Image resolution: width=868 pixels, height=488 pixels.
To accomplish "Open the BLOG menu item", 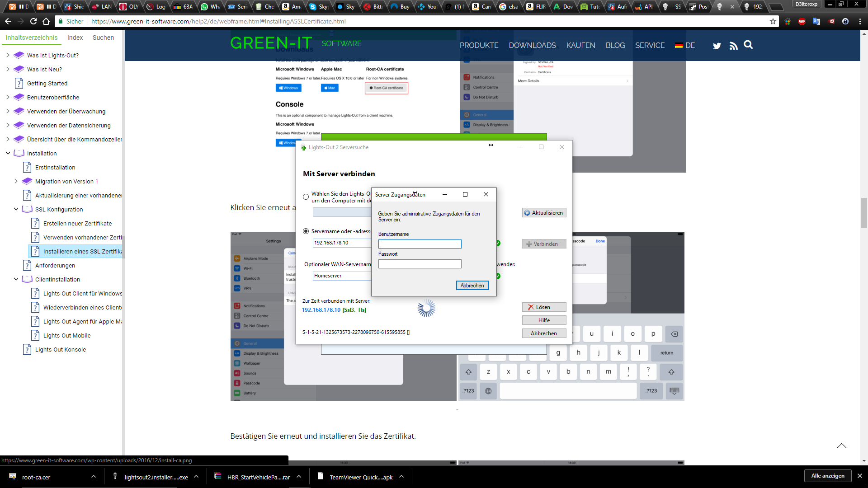I will pos(615,45).
